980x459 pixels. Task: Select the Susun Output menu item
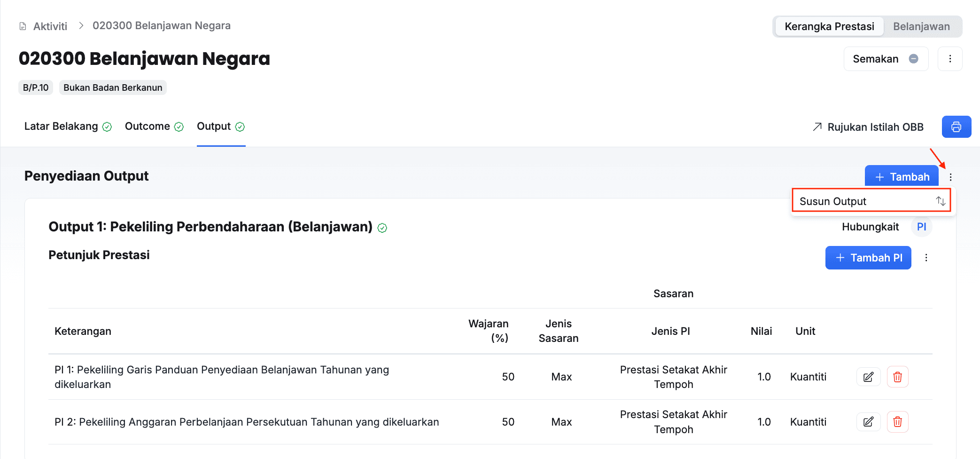pos(871,201)
